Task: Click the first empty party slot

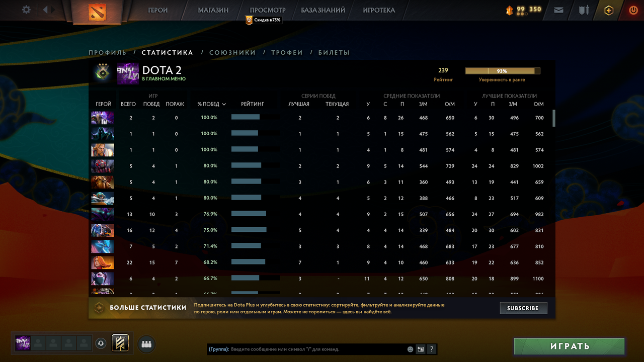Action: (x=38, y=343)
